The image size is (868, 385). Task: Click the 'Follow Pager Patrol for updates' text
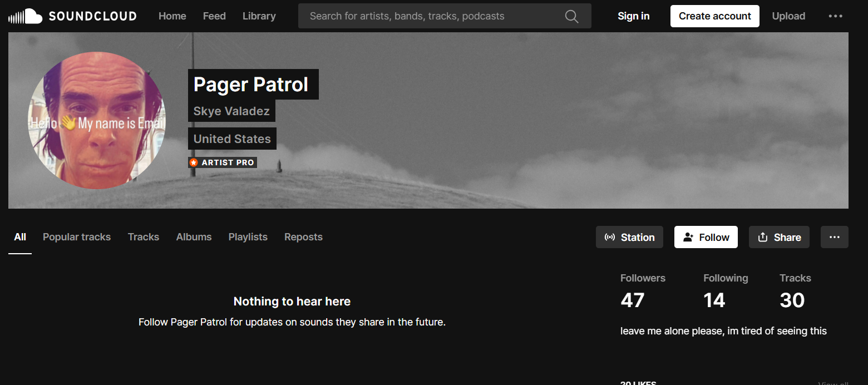(292, 322)
